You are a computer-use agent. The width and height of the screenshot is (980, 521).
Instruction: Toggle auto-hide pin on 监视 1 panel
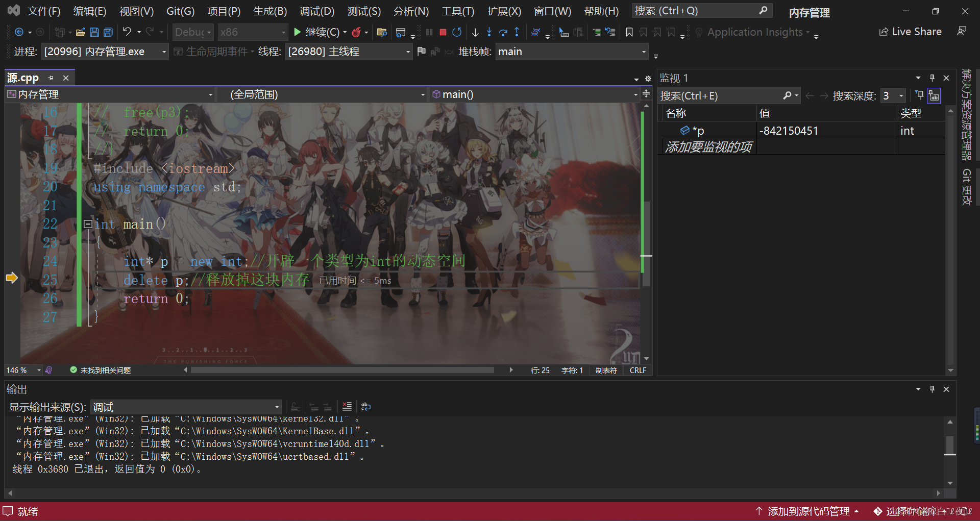[x=932, y=78]
